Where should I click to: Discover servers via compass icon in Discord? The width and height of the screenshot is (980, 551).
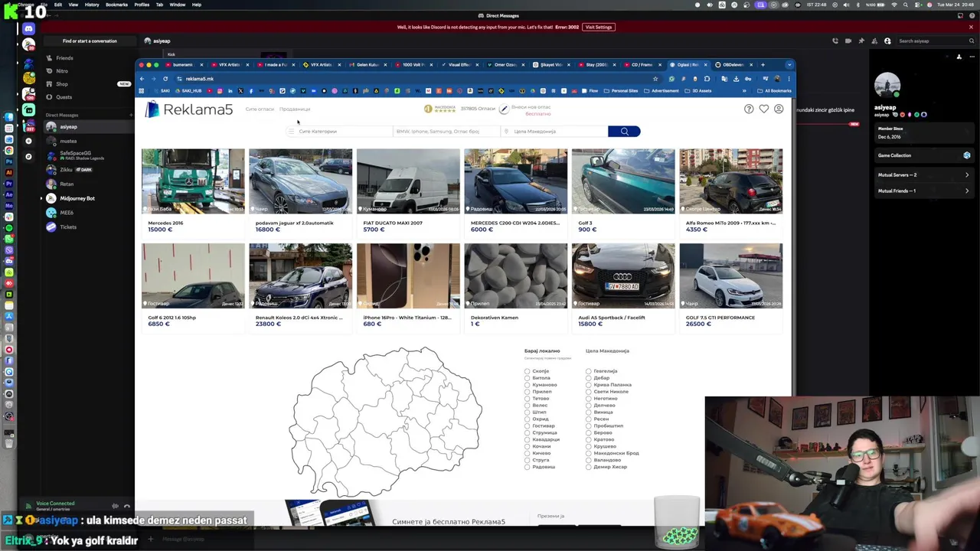[28, 156]
